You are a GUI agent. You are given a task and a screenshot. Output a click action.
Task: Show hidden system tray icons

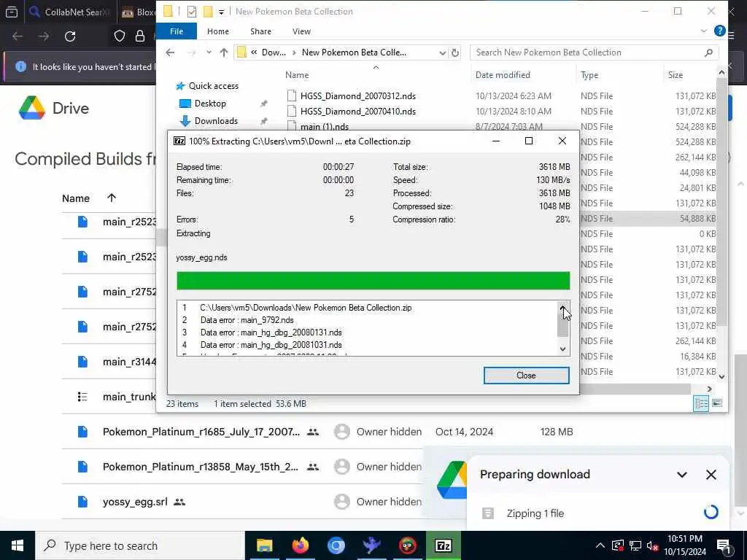pos(600,545)
